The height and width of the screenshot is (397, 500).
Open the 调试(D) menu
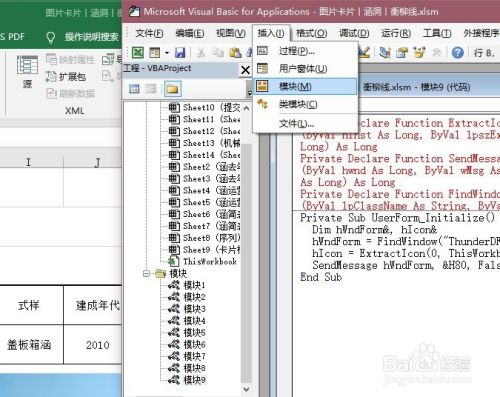[x=354, y=33]
